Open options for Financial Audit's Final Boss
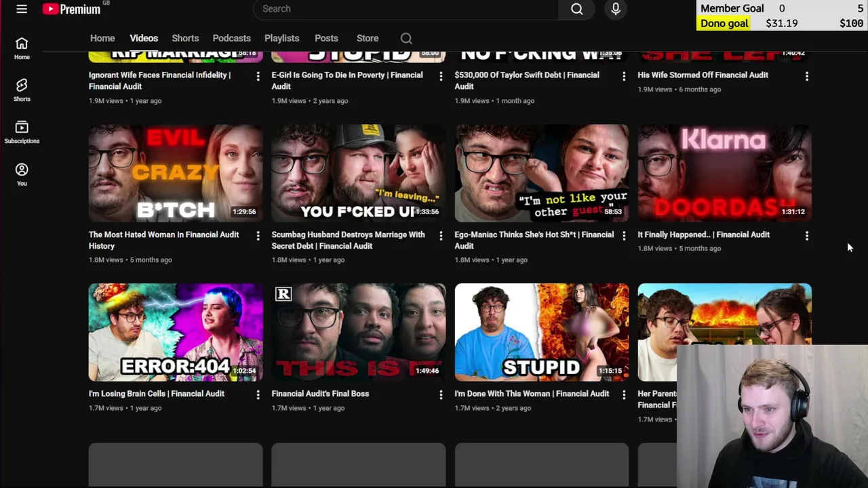 coord(441,394)
